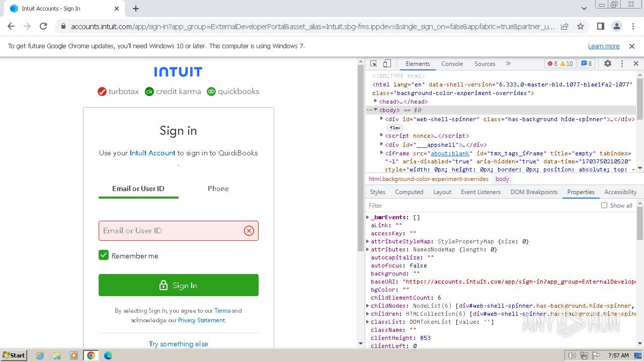Click the Windows Start button
This screenshot has width=644, height=362.
[14, 355]
